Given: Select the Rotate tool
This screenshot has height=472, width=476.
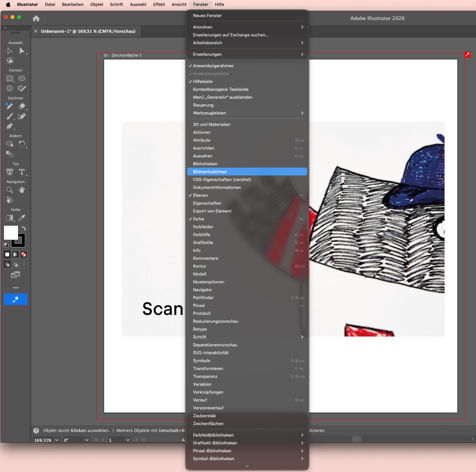Looking at the screenshot, I should click(22, 144).
